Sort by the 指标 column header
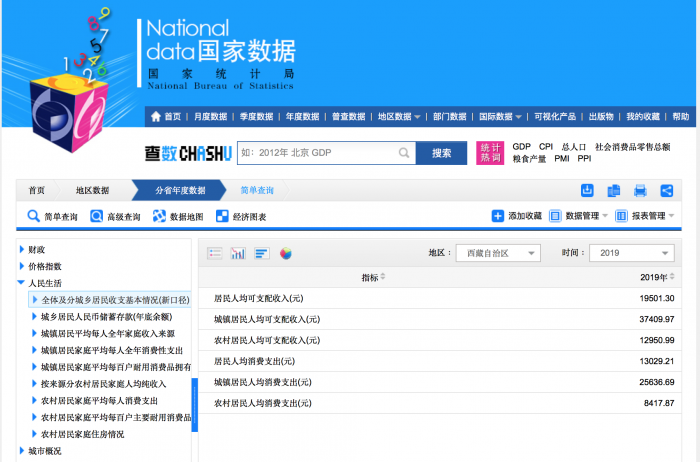This screenshot has height=462, width=700. [373, 277]
